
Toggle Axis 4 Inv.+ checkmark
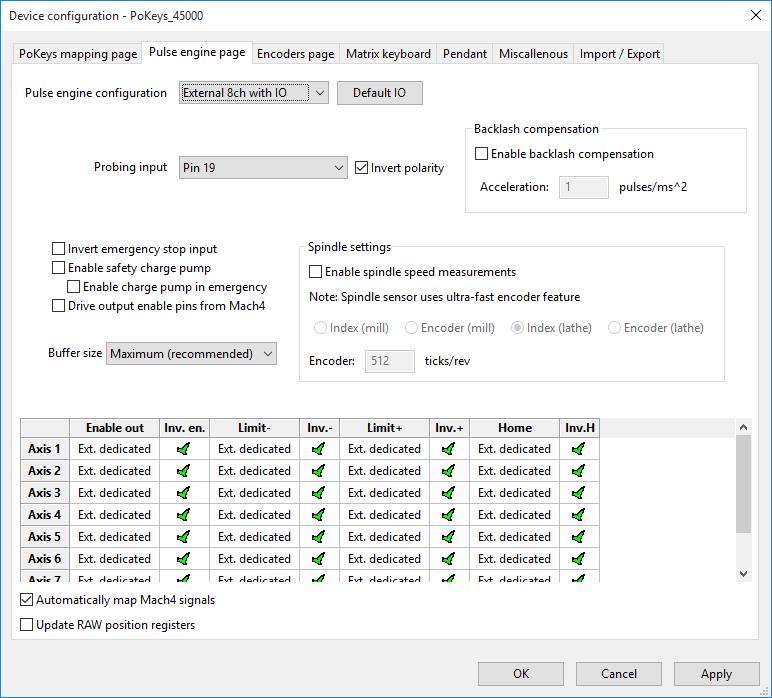449,515
